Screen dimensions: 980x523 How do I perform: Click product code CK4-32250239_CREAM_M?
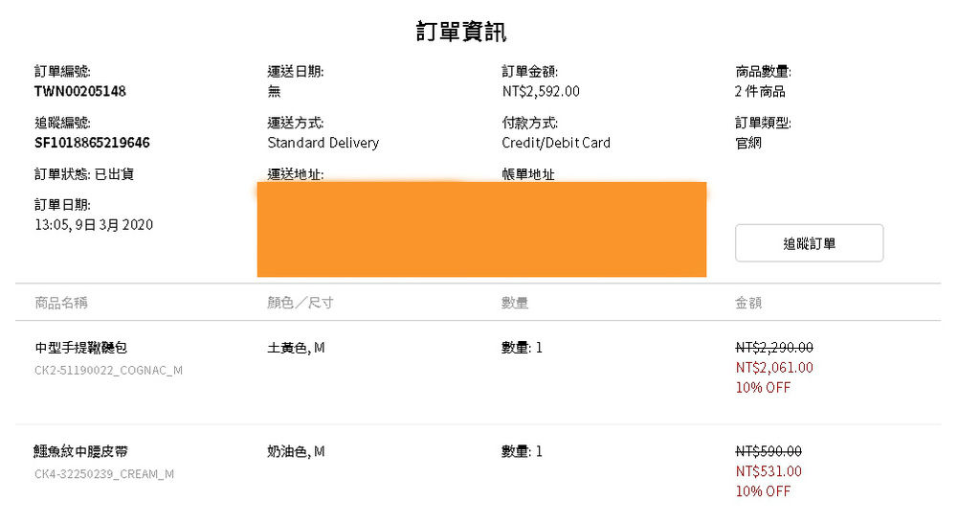(x=104, y=474)
